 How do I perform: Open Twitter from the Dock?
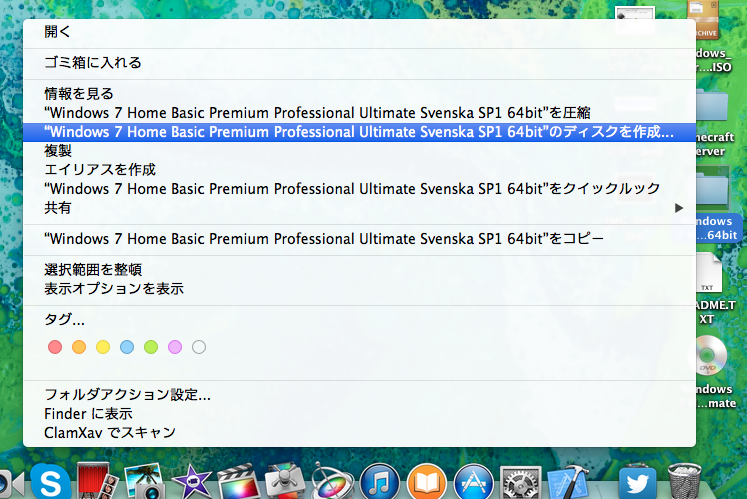point(637,482)
